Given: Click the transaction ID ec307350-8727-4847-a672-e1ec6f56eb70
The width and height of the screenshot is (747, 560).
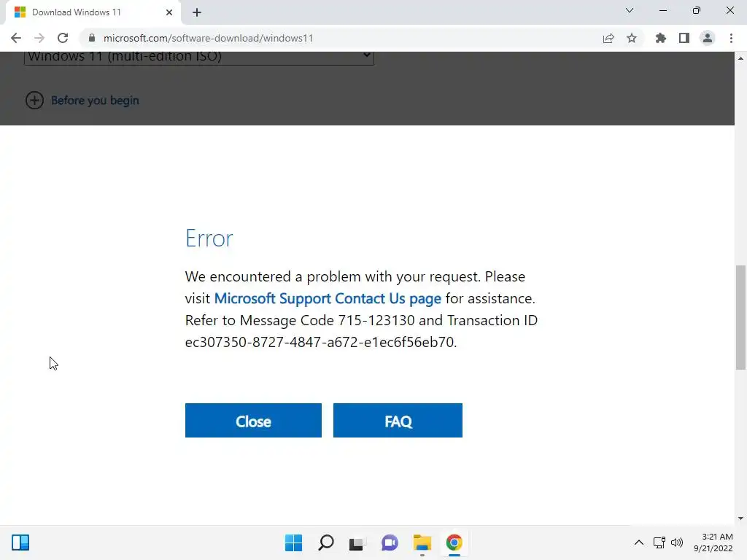Looking at the screenshot, I should [321, 343].
